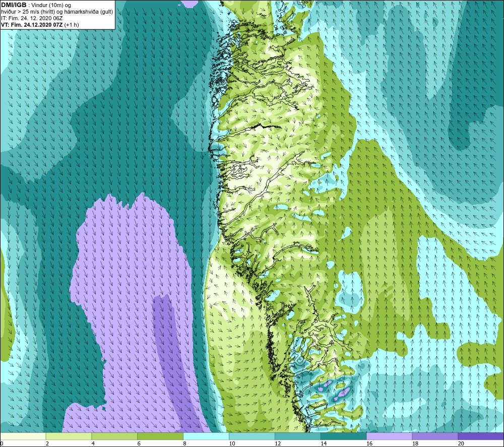Click the 2–4 m/s legend color swatch
The height and width of the screenshot is (447, 504).
point(69,436)
